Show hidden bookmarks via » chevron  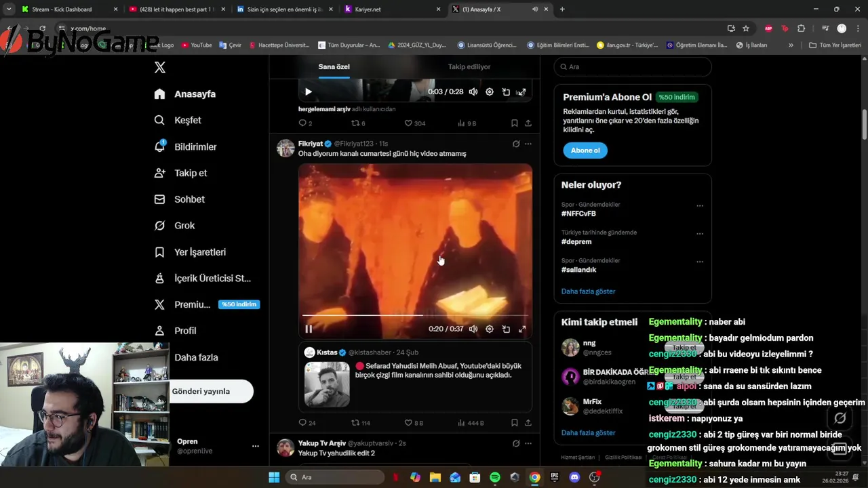(x=791, y=45)
